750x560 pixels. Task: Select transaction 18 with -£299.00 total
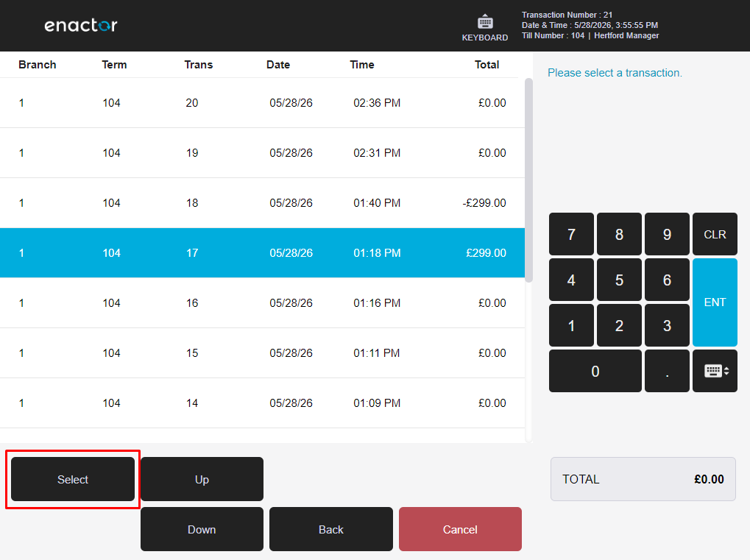262,203
